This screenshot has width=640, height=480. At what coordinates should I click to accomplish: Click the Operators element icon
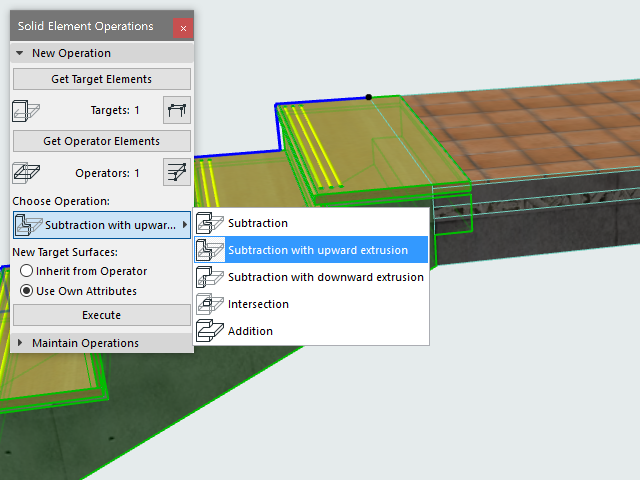(26, 172)
